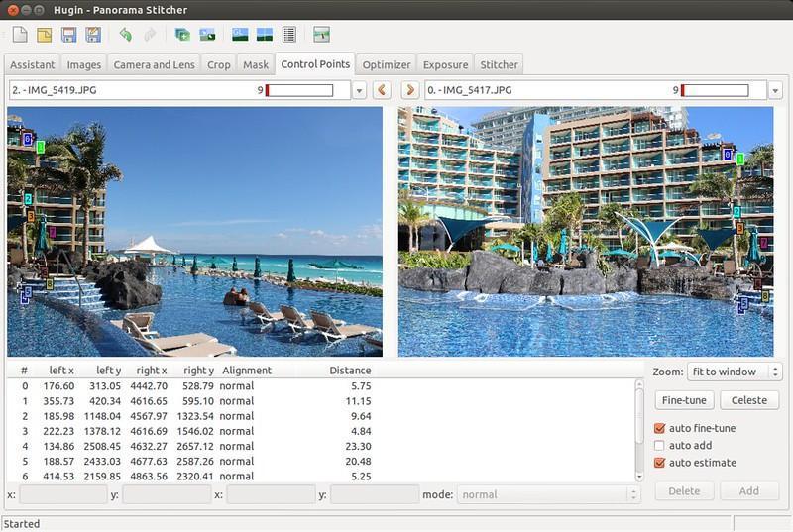Click the Open project folder icon

coord(45,35)
